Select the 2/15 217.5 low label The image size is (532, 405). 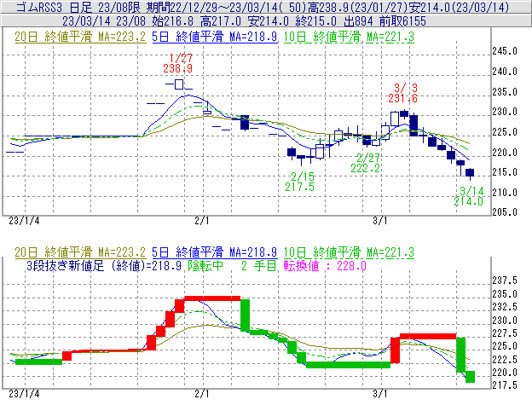pos(300,182)
